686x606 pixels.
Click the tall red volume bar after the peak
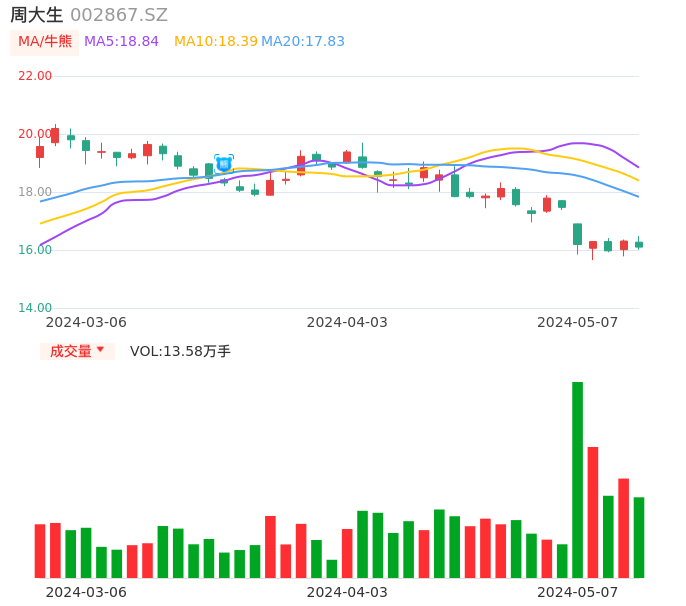593,512
